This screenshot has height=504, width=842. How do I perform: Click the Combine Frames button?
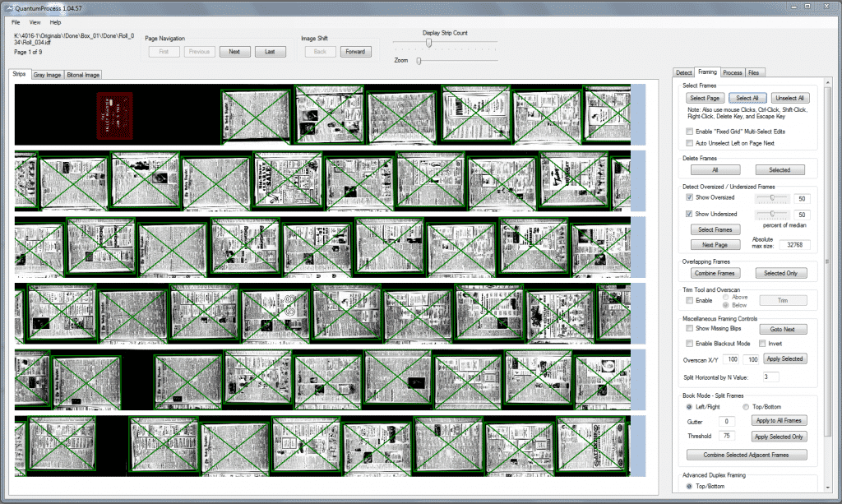(x=715, y=273)
